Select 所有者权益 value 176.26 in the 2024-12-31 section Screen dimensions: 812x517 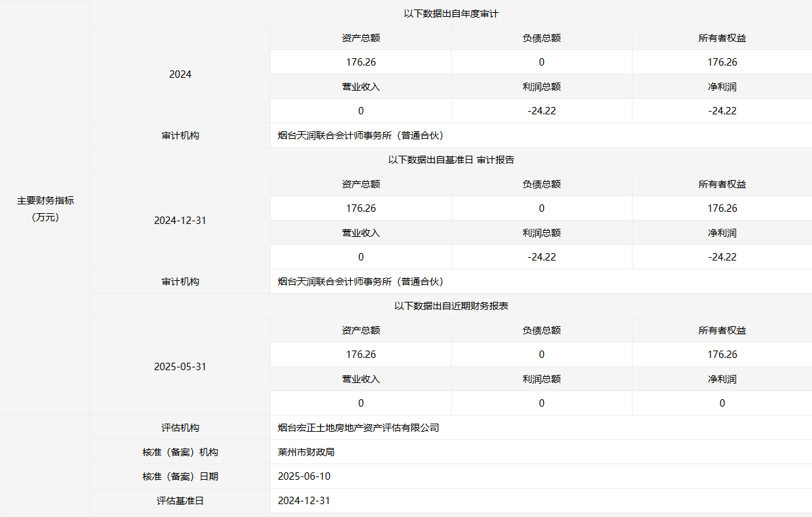(x=722, y=208)
